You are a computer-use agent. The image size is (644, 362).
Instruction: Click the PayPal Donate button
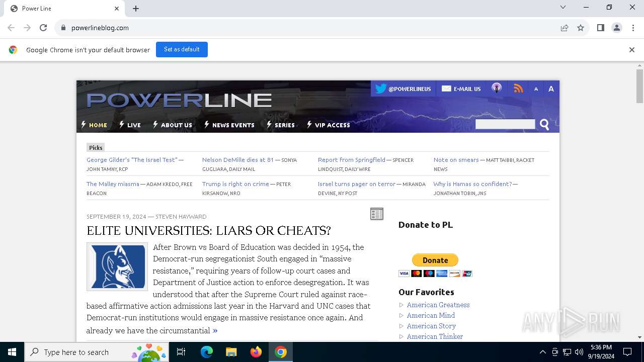point(435,260)
